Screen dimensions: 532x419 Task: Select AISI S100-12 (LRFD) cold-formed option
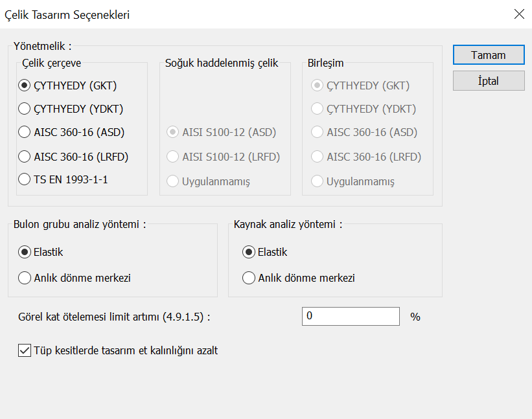(x=173, y=156)
